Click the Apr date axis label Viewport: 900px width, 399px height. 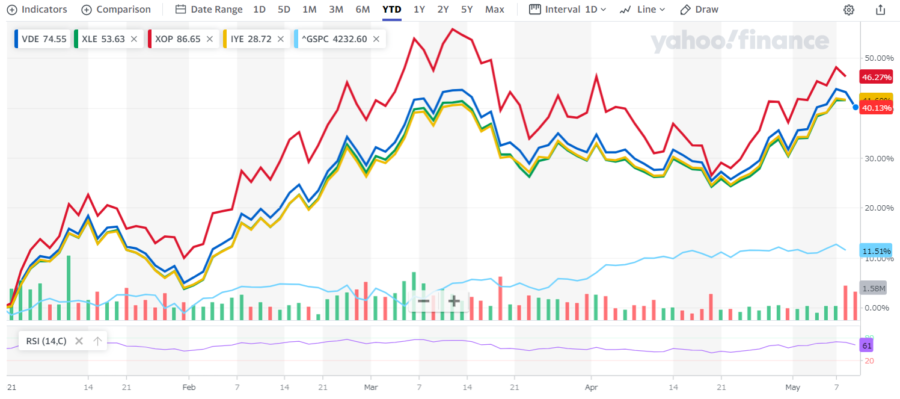pyautogui.click(x=591, y=388)
